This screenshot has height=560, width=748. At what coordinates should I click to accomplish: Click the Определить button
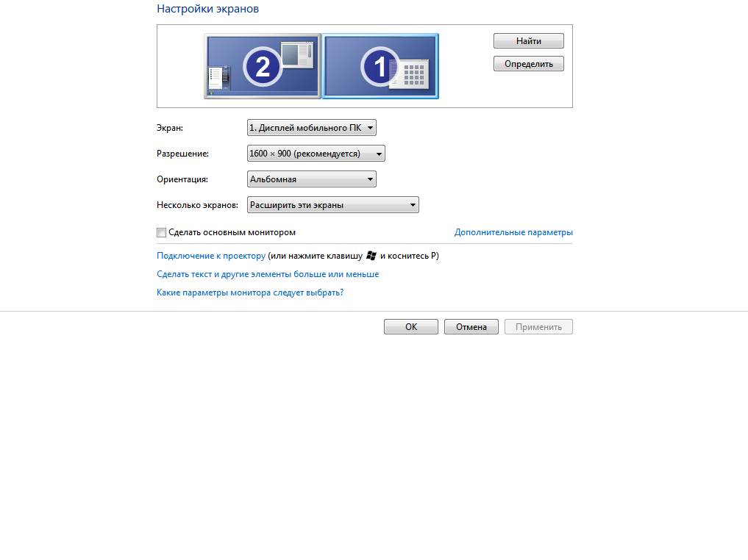pyautogui.click(x=529, y=64)
